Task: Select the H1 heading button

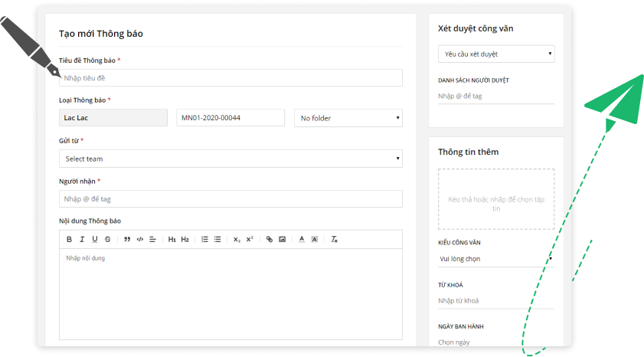Action: coord(172,239)
